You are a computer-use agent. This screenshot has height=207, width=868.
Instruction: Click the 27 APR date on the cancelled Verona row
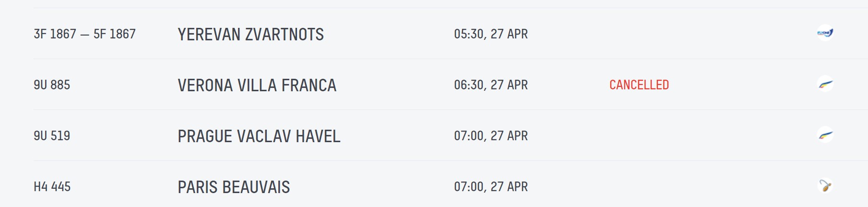tap(509, 85)
